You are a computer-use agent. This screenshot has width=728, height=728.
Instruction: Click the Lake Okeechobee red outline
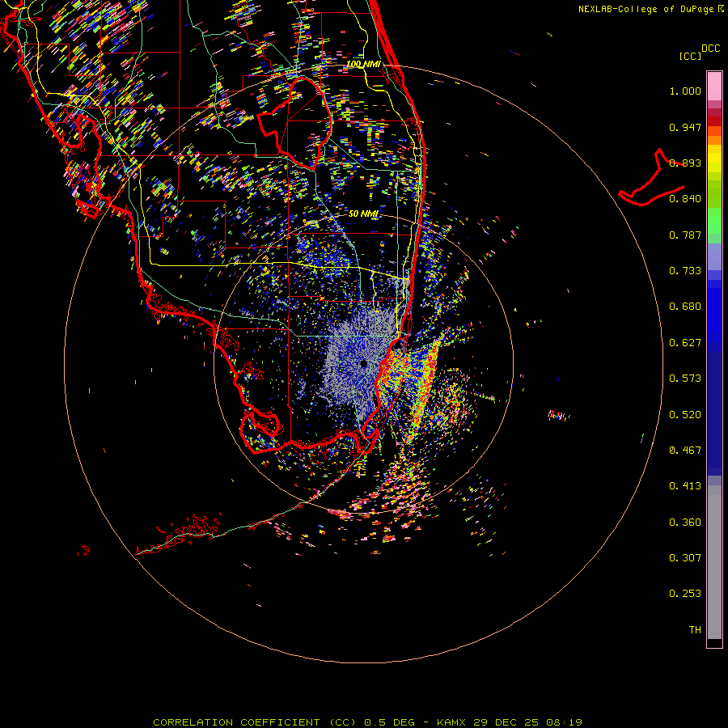click(294, 124)
